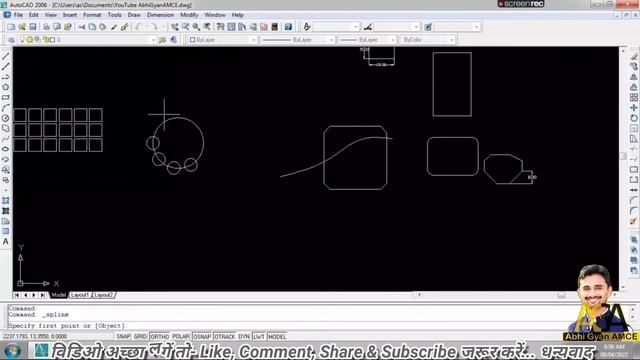640x360 pixels.
Task: Select the Rotate modify tool
Action: [x=633, y=118]
